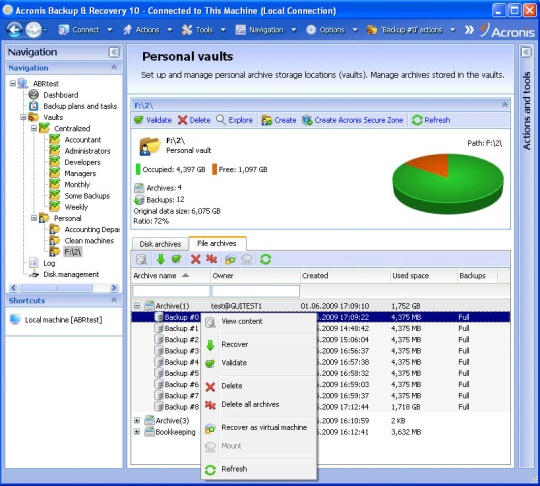Image resolution: width=540 pixels, height=486 pixels.
Task: Collapse the Archive(1) row
Action: tap(137, 306)
